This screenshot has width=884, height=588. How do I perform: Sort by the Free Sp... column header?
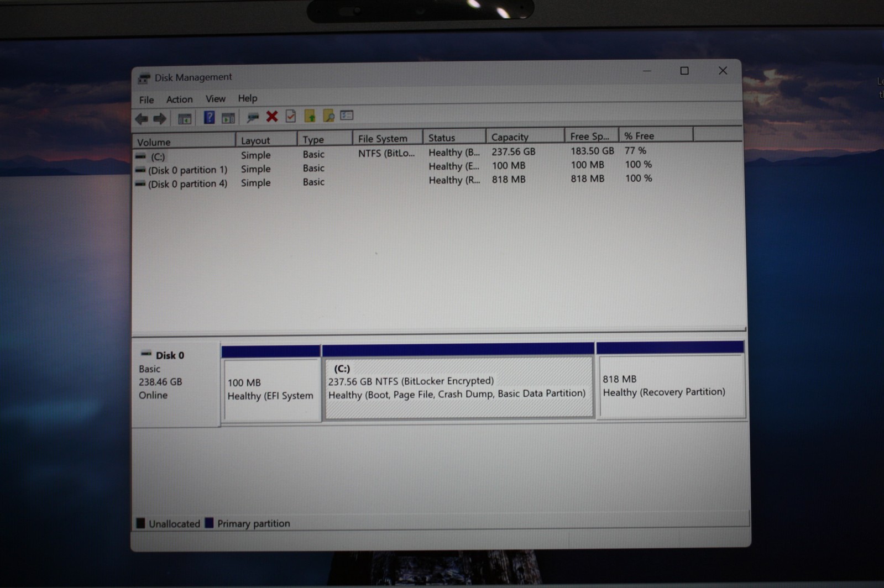point(592,136)
